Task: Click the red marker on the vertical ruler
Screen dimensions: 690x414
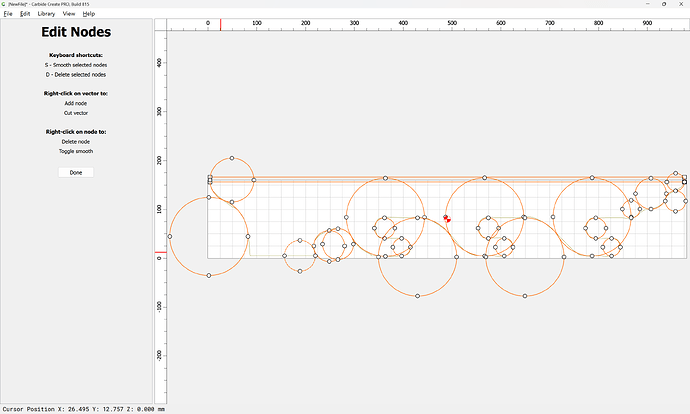Action: pos(160,252)
